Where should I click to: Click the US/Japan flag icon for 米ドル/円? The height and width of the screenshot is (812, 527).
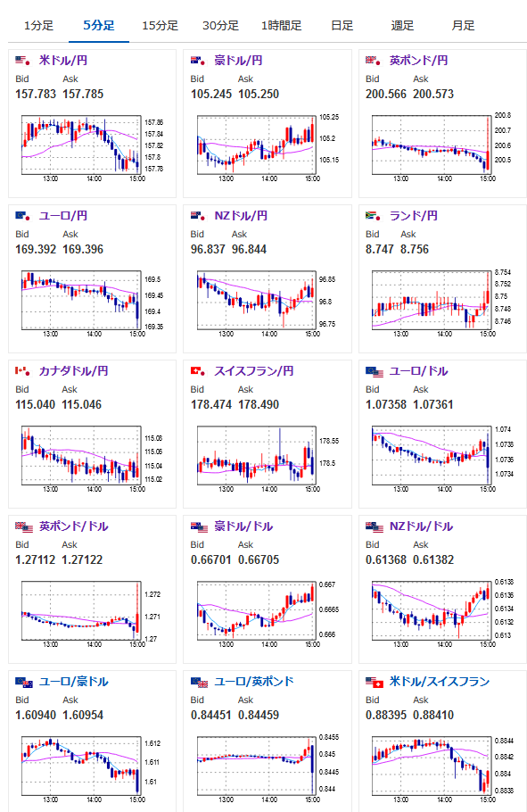tap(23, 61)
